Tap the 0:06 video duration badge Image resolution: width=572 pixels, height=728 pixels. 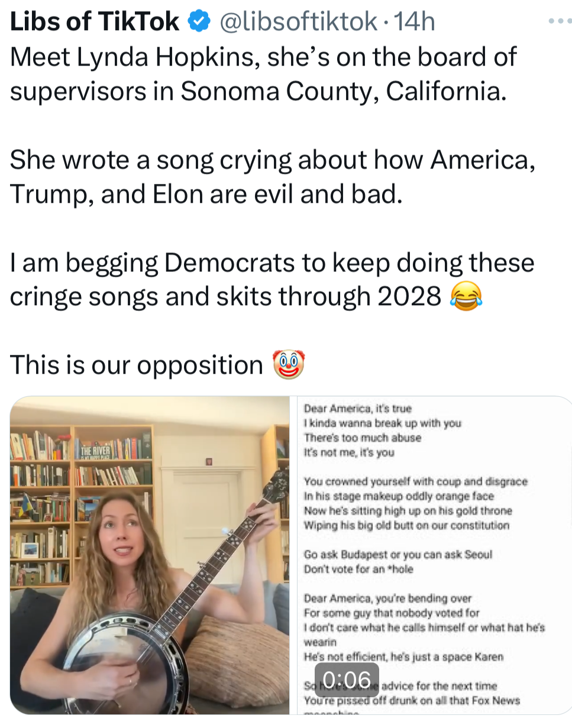pos(347,680)
